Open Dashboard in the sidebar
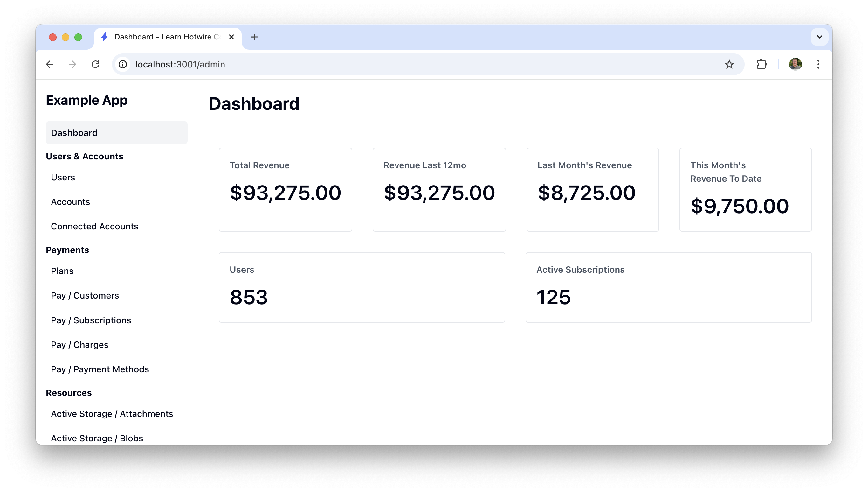 (x=116, y=133)
